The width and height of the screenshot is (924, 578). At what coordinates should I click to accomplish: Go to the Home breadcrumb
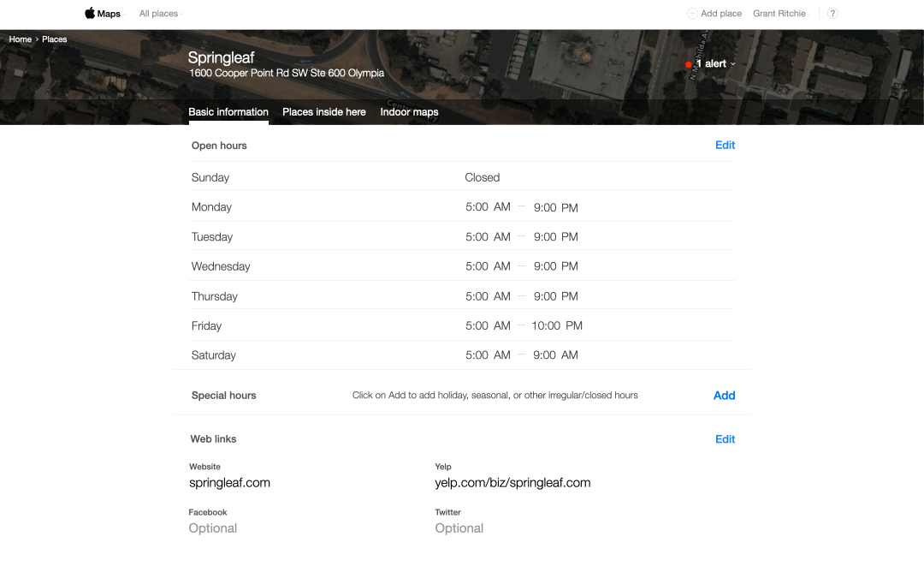[x=20, y=39]
